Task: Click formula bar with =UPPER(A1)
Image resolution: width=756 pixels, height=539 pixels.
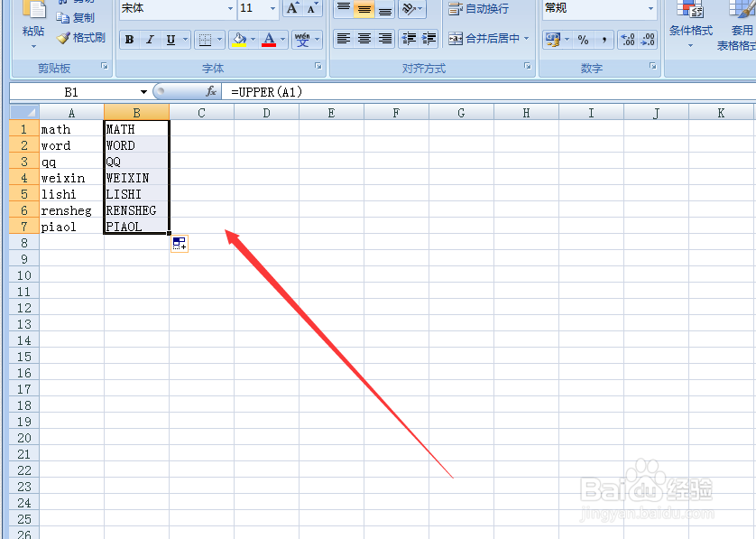Action: pos(489,92)
